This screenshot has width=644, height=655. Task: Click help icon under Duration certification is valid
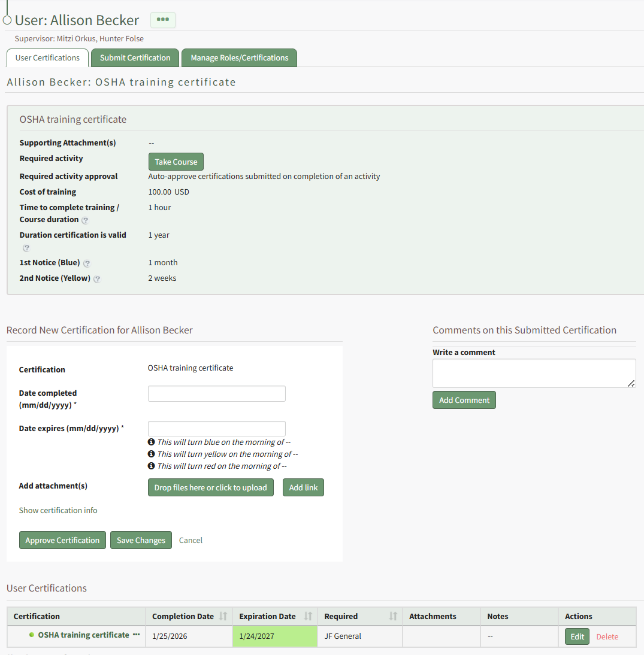(x=26, y=248)
